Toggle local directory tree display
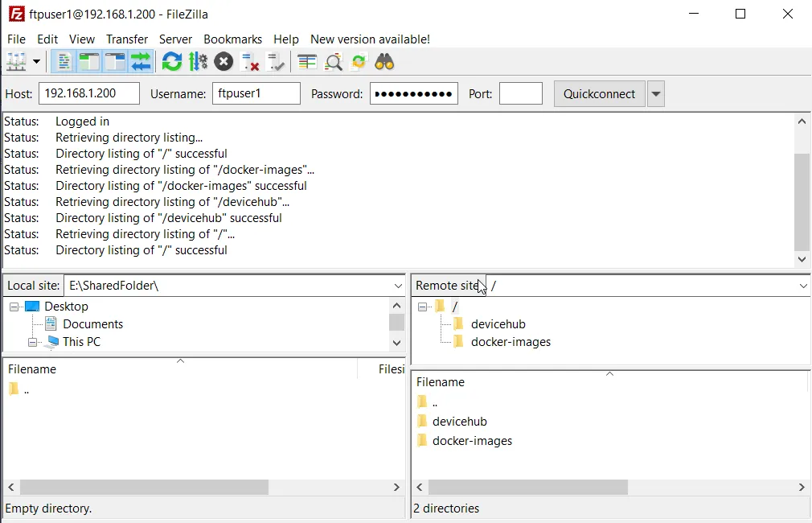The image size is (812, 523). [x=89, y=62]
